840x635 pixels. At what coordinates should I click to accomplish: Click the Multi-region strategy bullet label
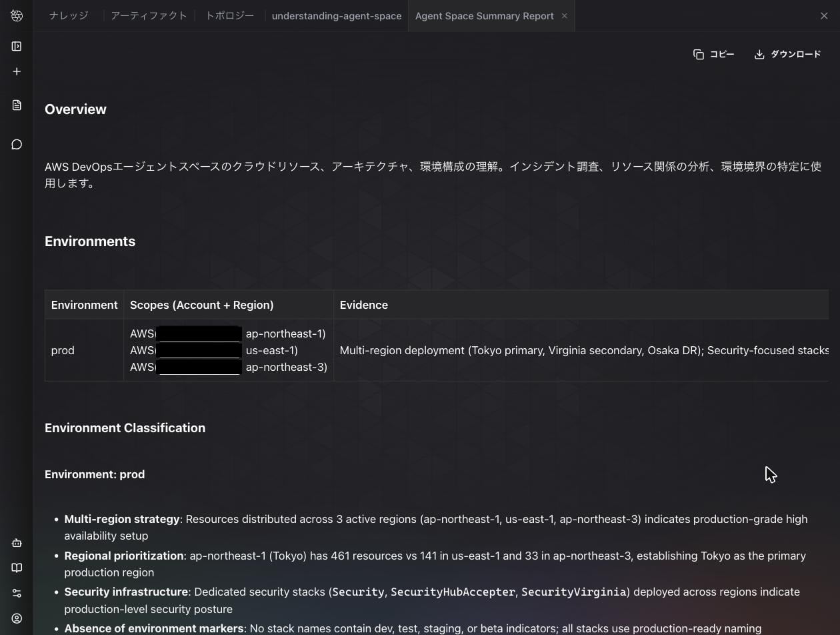[x=122, y=519]
